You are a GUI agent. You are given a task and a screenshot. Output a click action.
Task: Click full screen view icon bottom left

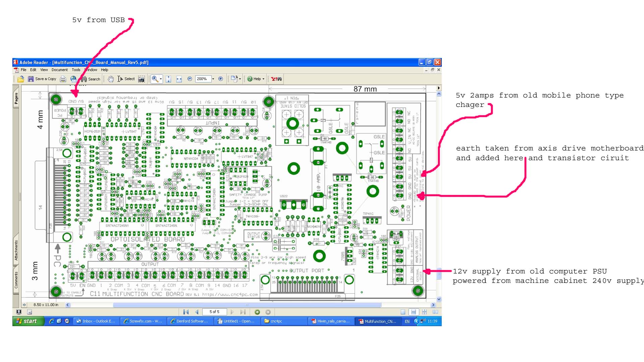(19, 312)
